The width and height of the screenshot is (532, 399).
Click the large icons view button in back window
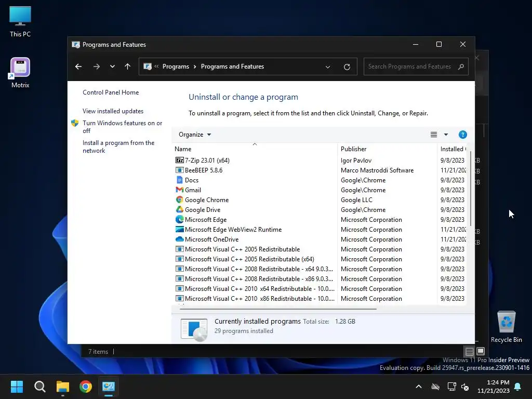481,351
